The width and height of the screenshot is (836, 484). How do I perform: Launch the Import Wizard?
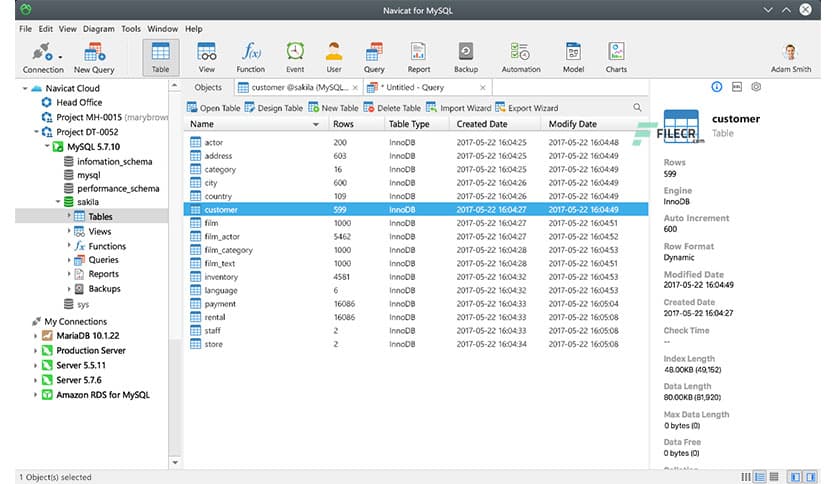[459, 108]
